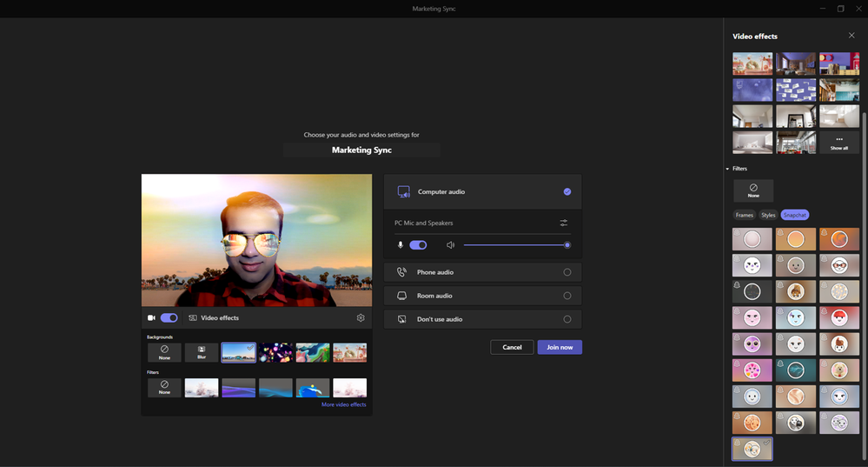
Task: Turn off the camera toggle
Action: point(169,318)
